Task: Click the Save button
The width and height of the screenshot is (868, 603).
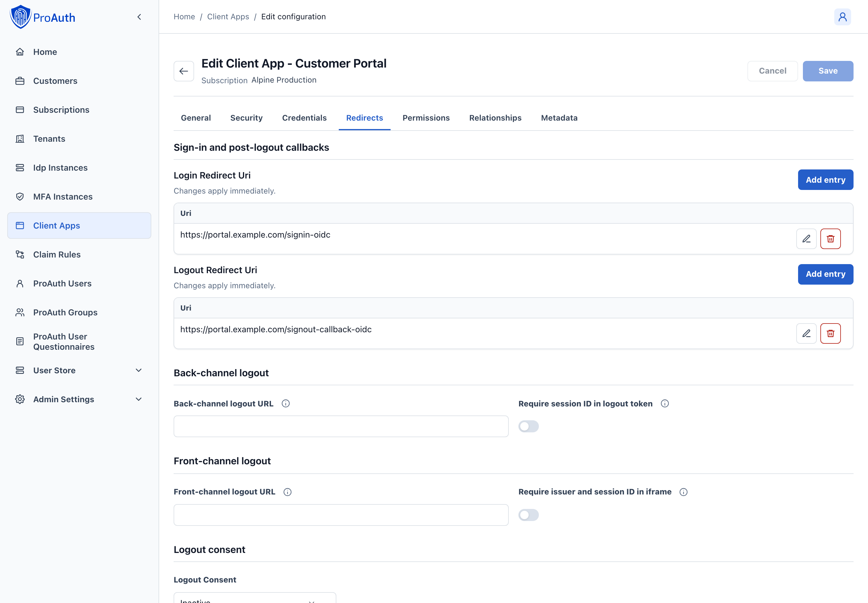Action: 828,71
